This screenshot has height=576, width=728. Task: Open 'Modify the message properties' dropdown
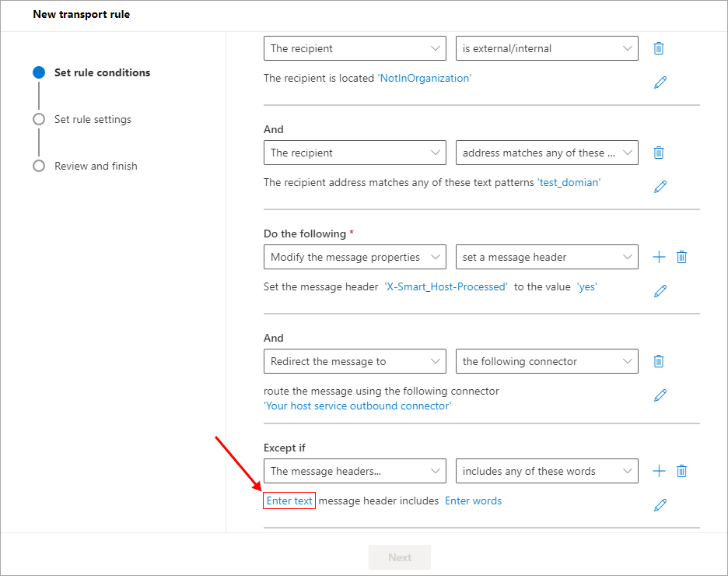point(355,257)
